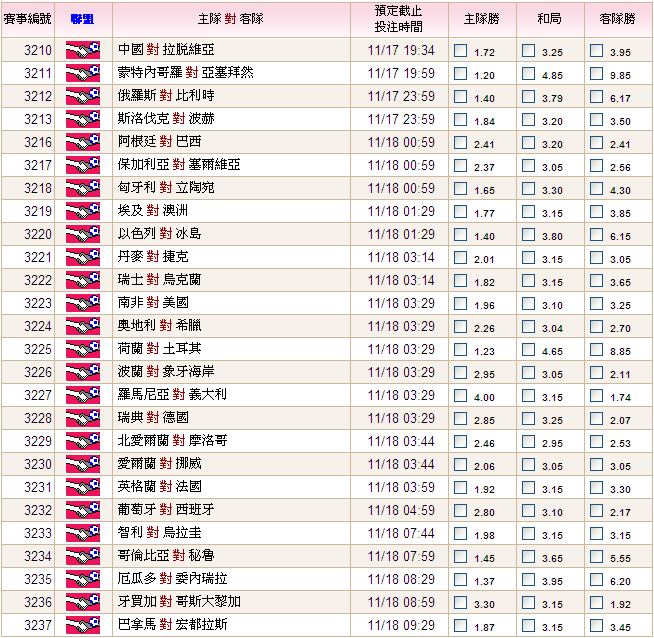Click the league icon for match 3228
654x638 pixels.
[83, 418]
